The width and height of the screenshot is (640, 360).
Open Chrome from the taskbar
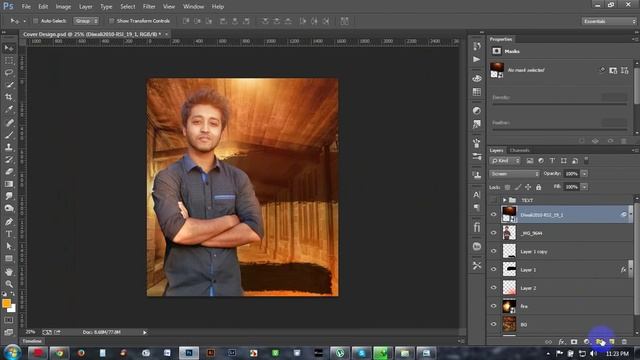click(60, 353)
